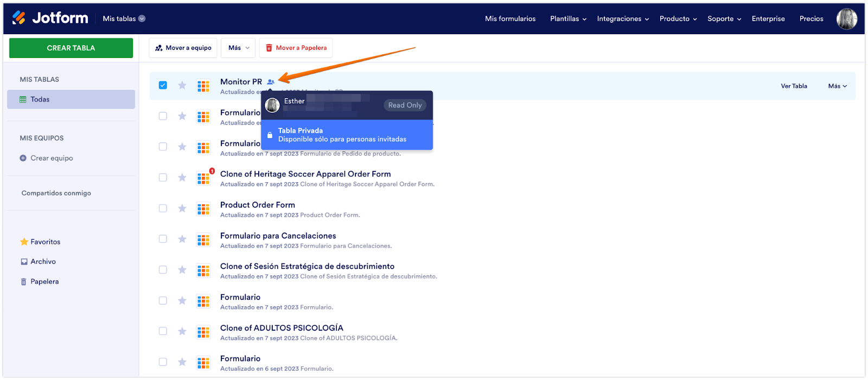Star Clone of Heritage Soccer Apparel Order Form
This screenshot has width=868, height=380.
click(182, 178)
